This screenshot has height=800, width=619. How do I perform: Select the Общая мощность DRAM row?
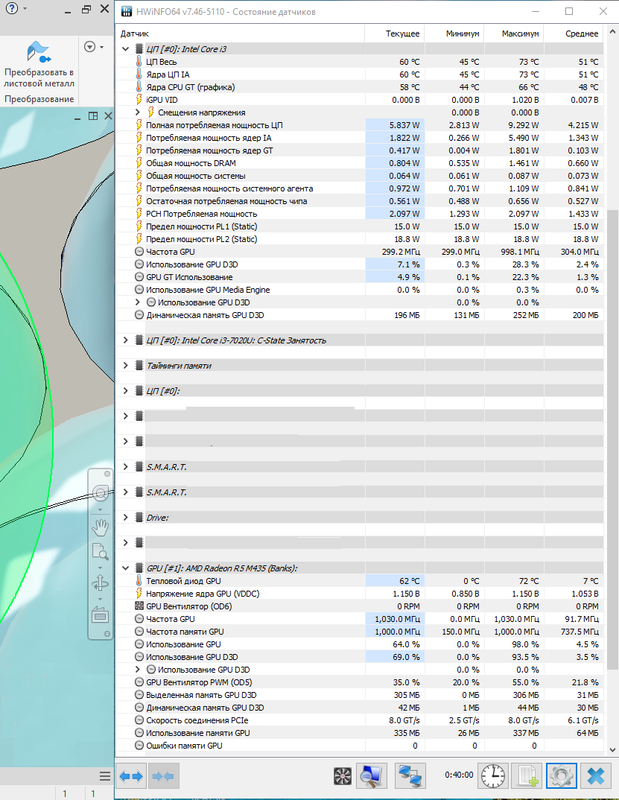360,163
